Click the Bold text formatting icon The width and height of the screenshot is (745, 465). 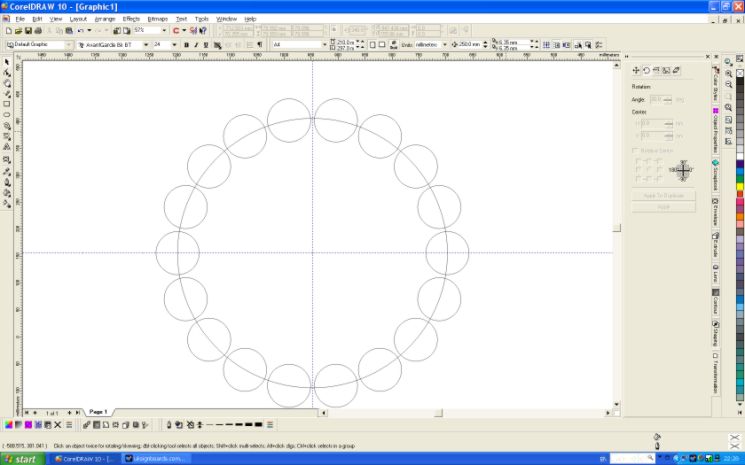186,45
